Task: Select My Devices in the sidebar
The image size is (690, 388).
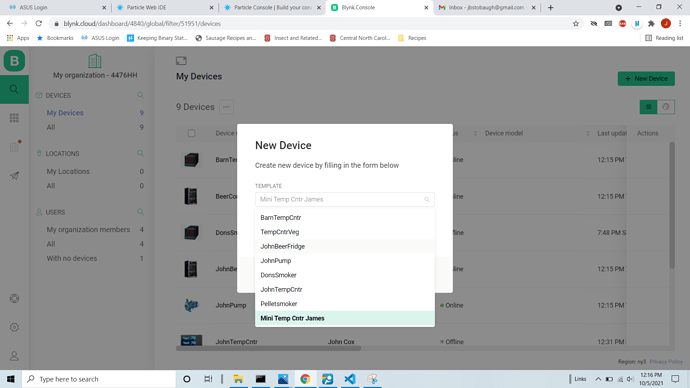Action: click(65, 113)
